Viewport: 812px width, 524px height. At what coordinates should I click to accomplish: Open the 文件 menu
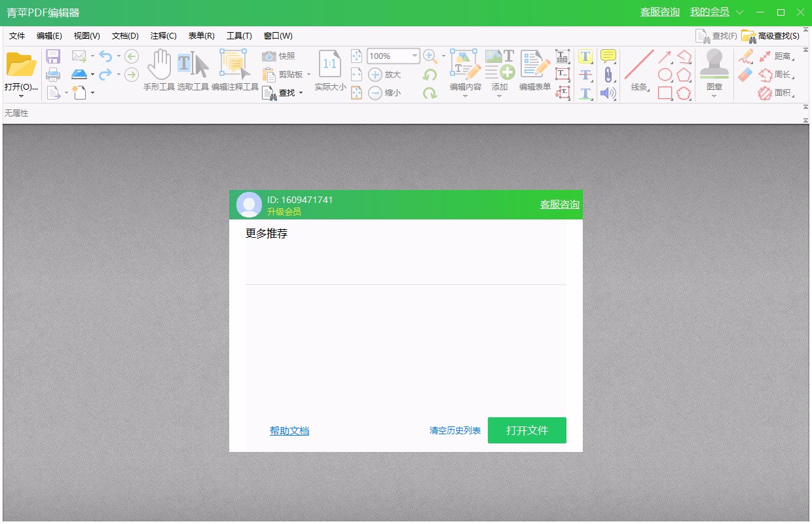click(x=17, y=35)
